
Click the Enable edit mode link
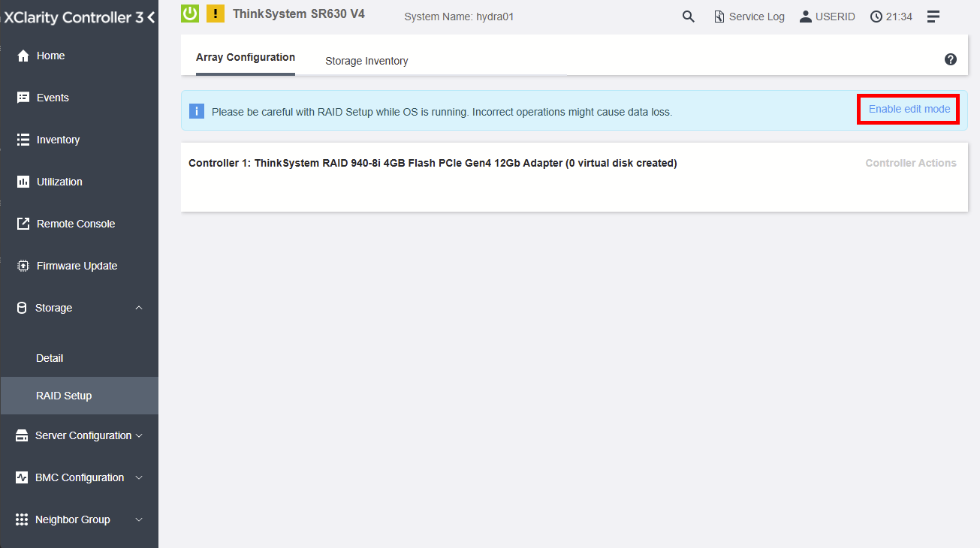pos(909,109)
